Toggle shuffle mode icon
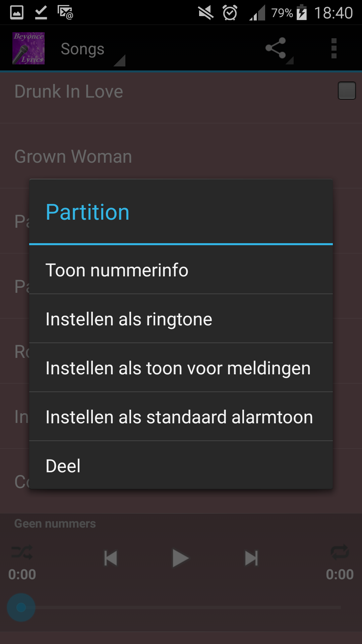This screenshot has height=644, width=362. (x=22, y=552)
